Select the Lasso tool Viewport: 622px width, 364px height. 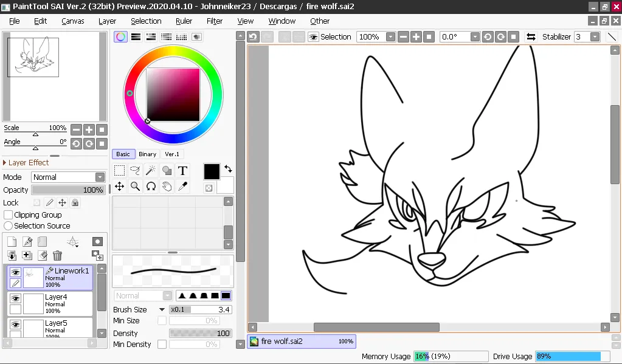click(135, 171)
